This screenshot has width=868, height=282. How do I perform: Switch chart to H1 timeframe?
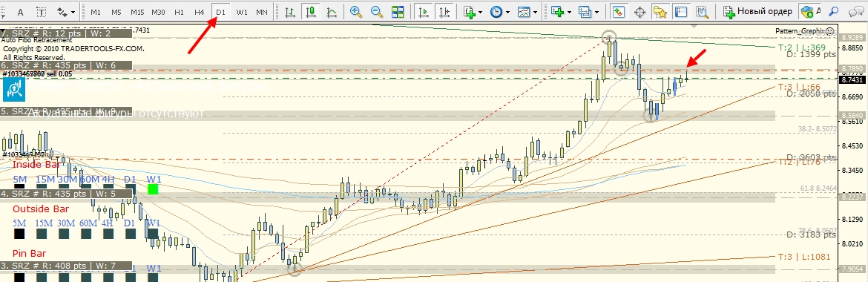point(179,12)
